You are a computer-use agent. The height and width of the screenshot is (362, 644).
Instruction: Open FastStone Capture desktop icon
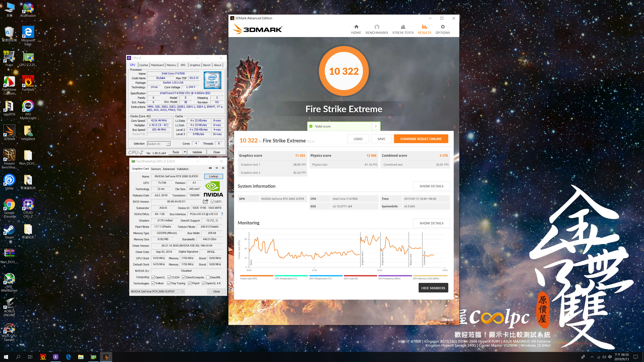click(x=9, y=85)
